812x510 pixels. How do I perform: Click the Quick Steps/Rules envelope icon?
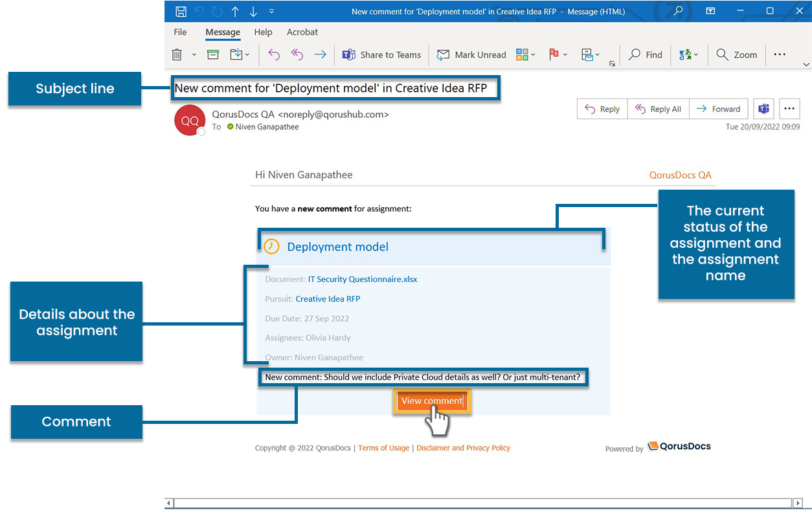point(587,55)
